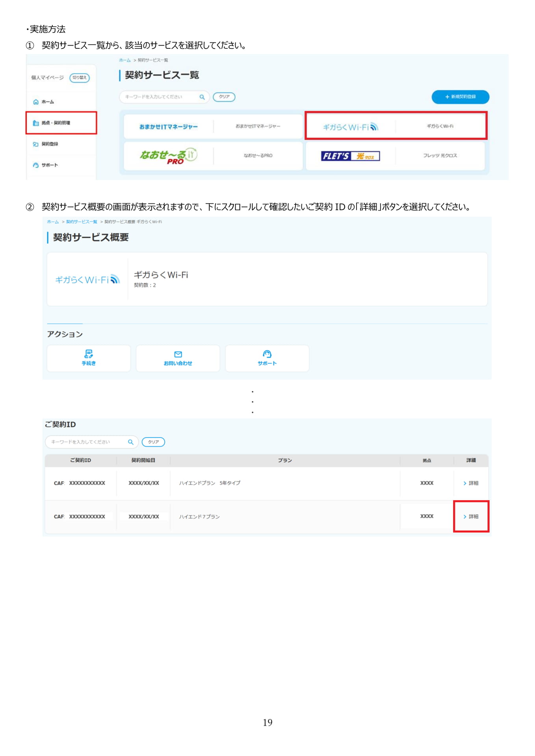535x756 pixels.
Task: Click the document-edit icon above 手続き
Action: pos(89,354)
